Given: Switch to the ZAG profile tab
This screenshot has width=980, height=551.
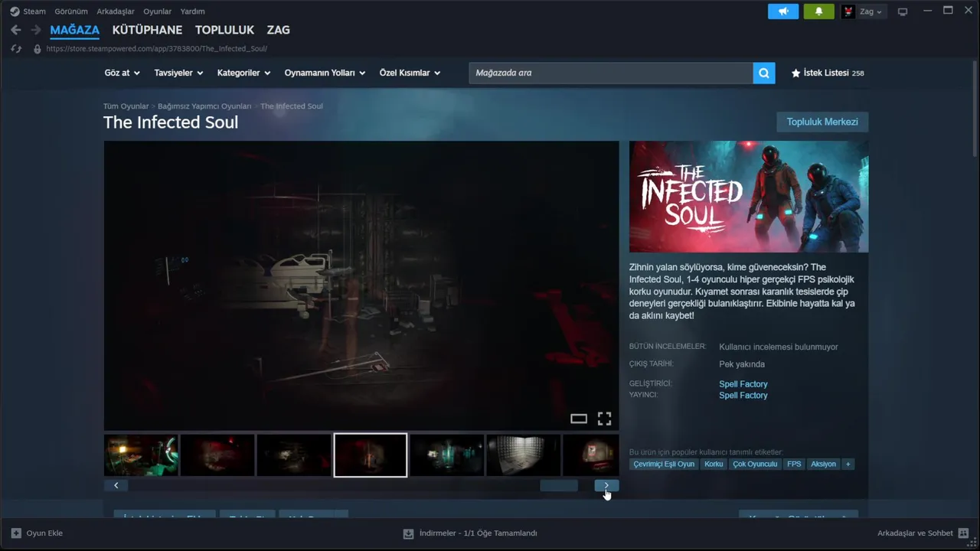Looking at the screenshot, I should click(x=279, y=30).
